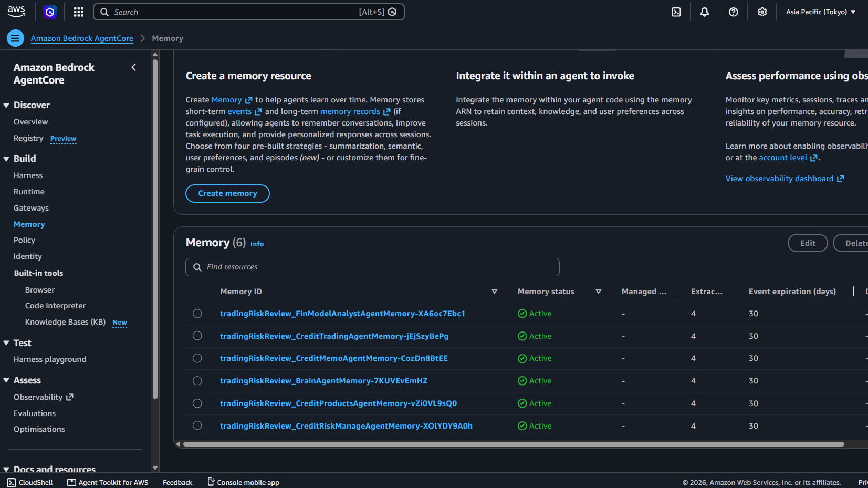The width and height of the screenshot is (868, 488).
Task: Open the tradingRiskReview_CreditRiskManageAgentMemory link
Action: click(x=346, y=426)
